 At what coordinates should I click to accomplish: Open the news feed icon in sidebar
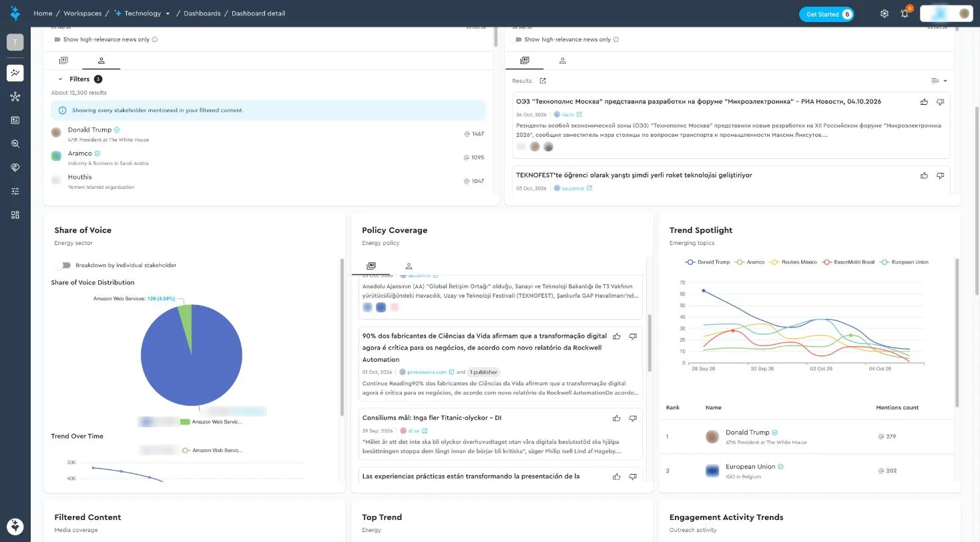click(15, 120)
